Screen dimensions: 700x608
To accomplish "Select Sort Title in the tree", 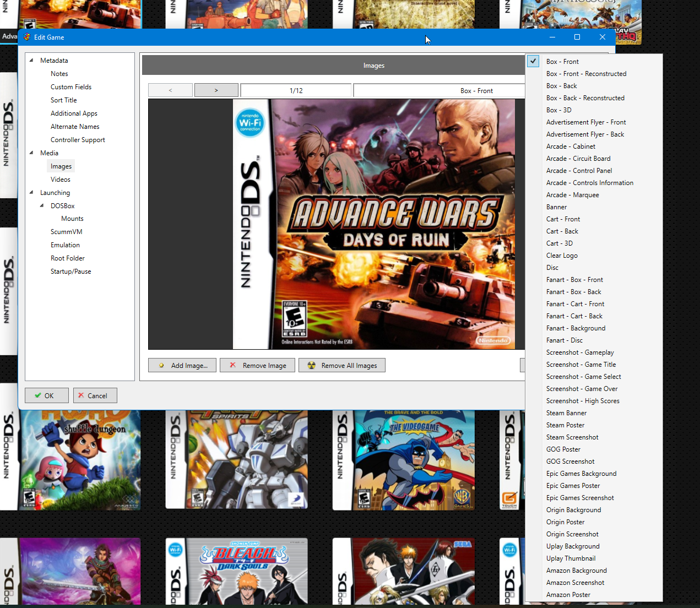I will coord(64,100).
